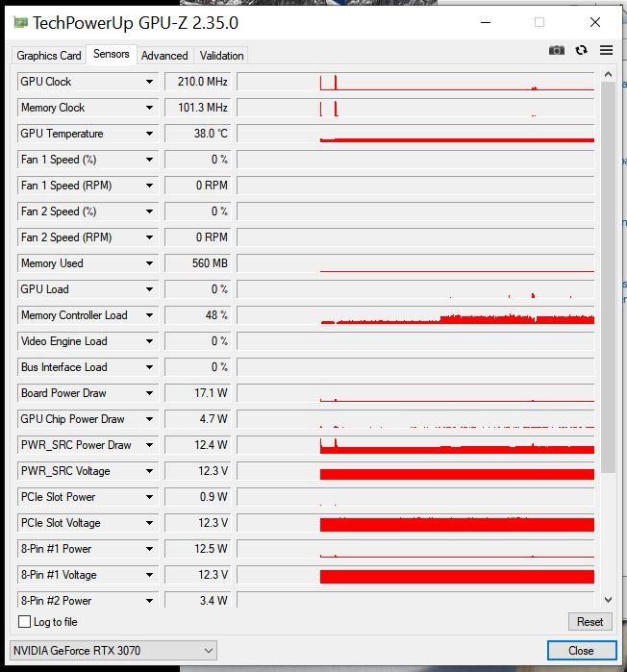The image size is (627, 672).
Task: Open the NVIDIA GeForce RTX 3070 selector
Action: (x=113, y=650)
